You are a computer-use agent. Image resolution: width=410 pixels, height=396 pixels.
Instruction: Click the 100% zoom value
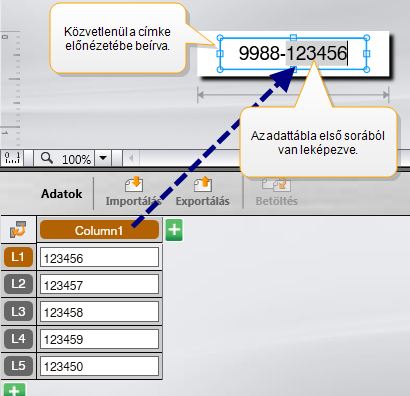click(x=76, y=159)
